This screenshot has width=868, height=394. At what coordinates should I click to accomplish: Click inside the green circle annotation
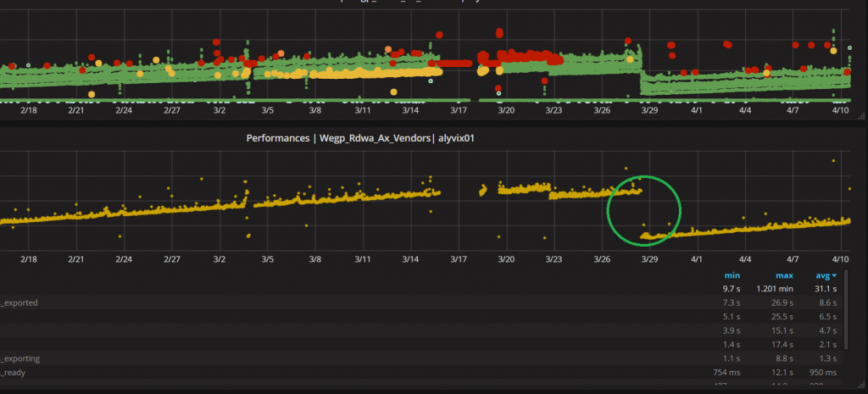[x=644, y=210]
